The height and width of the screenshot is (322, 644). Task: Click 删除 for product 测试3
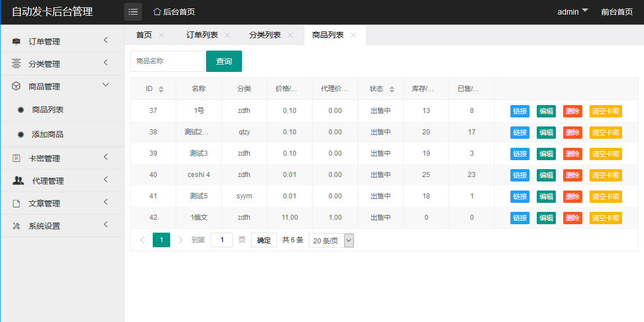pos(573,154)
